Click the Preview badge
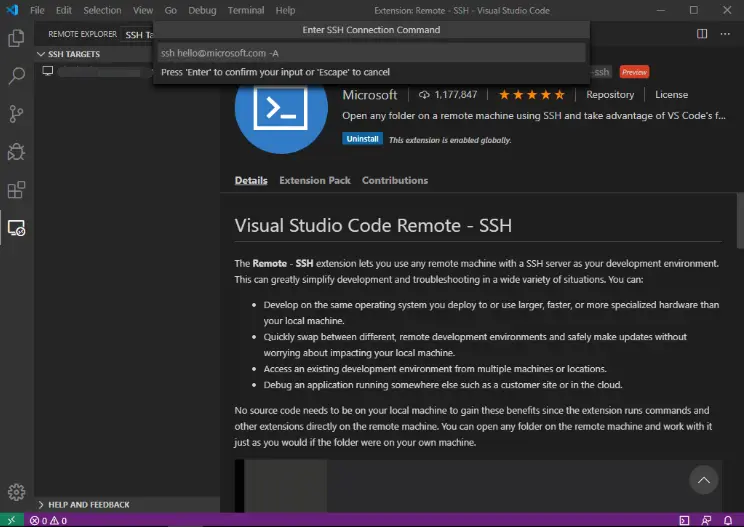The height and width of the screenshot is (527, 744). coord(634,72)
